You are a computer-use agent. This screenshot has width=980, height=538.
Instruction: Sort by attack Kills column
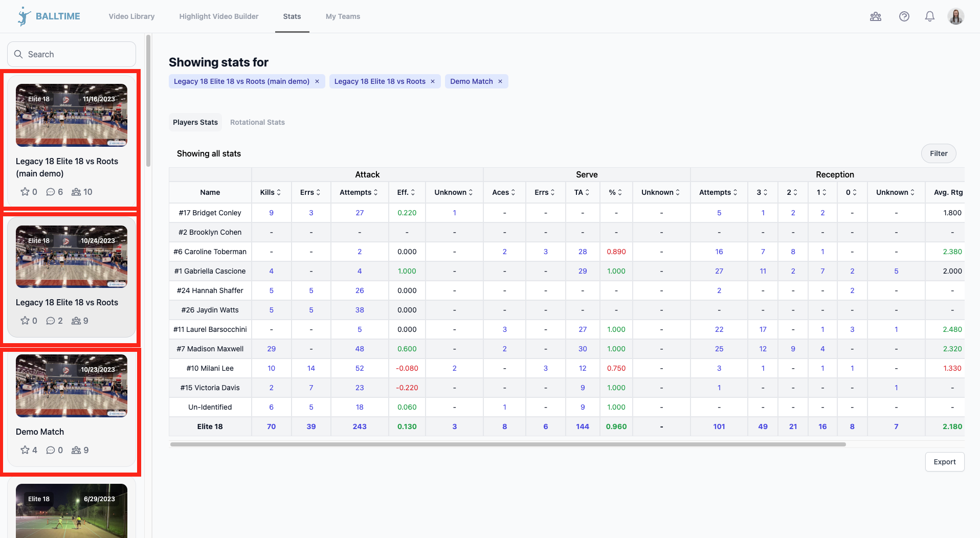(x=271, y=192)
